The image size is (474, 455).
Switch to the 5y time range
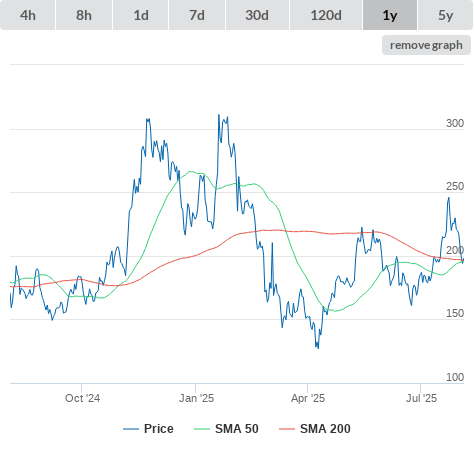point(445,15)
